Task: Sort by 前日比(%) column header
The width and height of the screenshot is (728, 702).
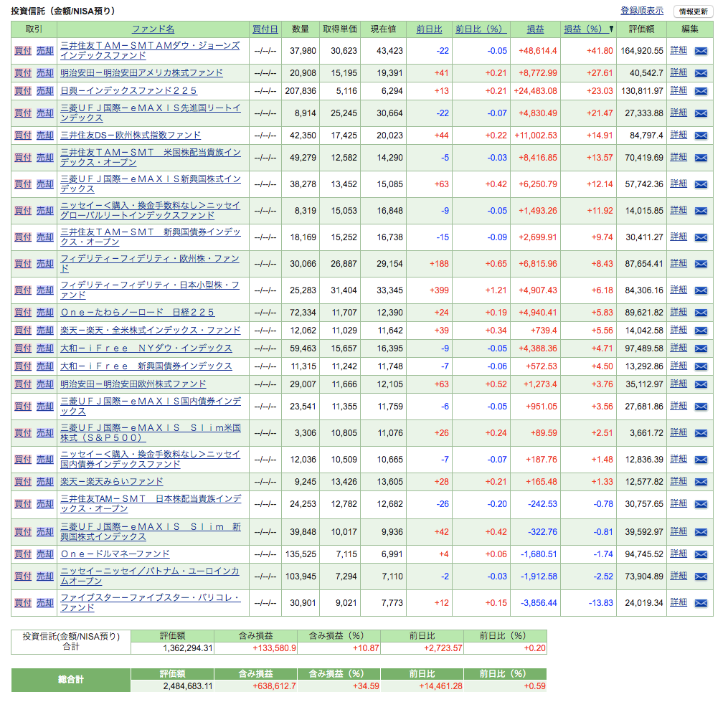Action: point(481,29)
